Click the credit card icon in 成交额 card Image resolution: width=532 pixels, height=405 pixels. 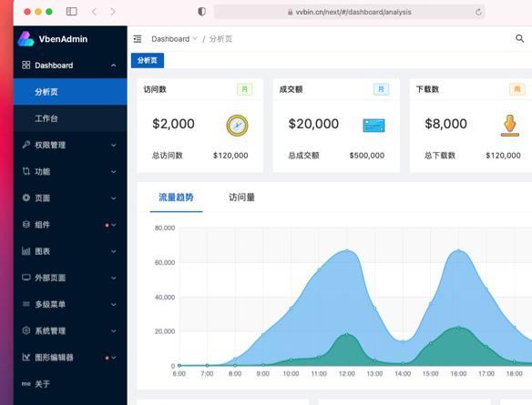click(373, 126)
